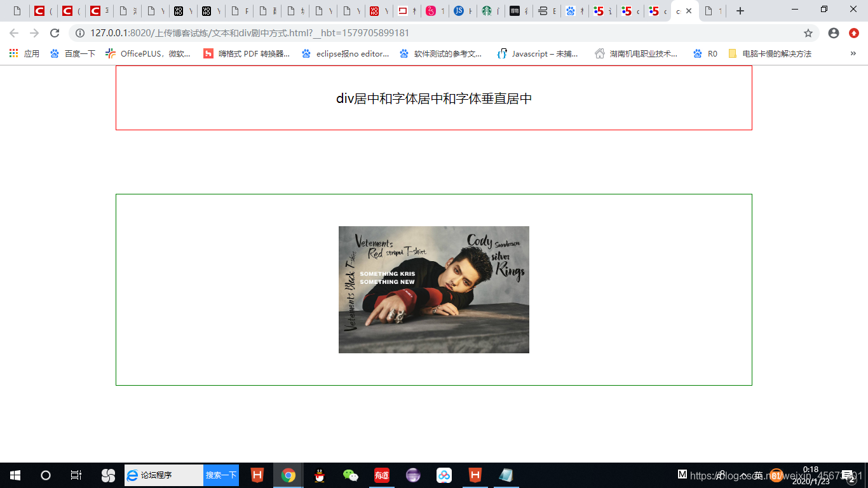Click the 搜索一下 button on taskbar
868x488 pixels.
[x=221, y=475]
